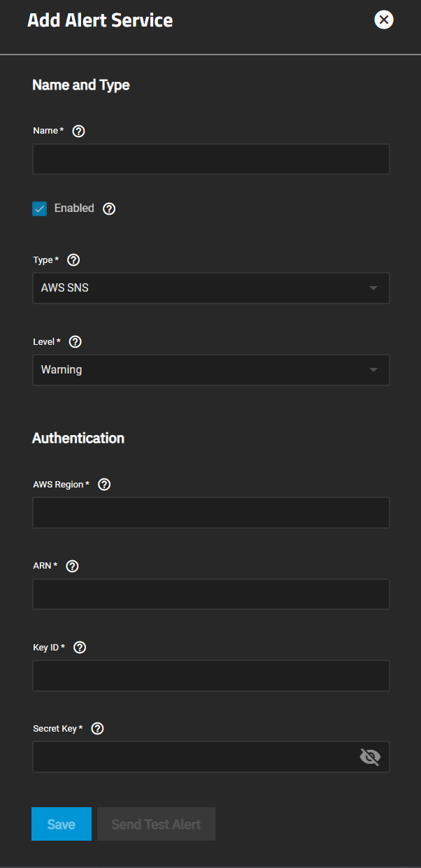Focus the Name input field

pos(210,159)
